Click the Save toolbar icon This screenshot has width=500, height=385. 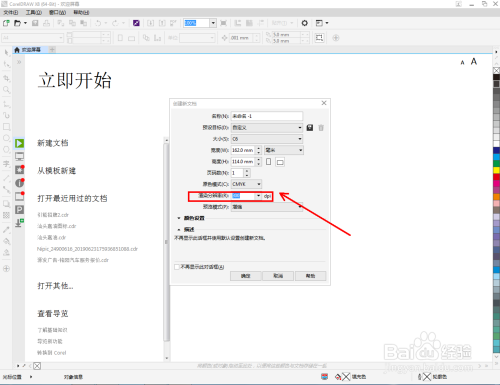pos(35,23)
